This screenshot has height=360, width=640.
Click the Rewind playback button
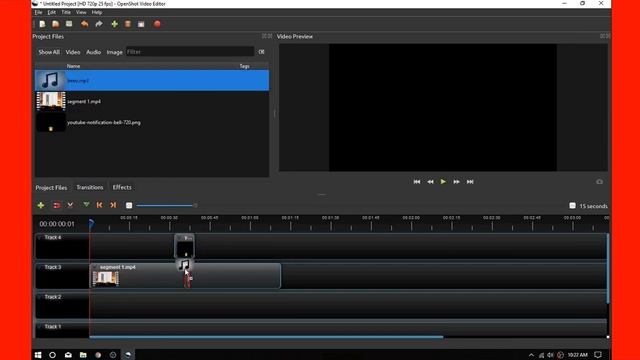[430, 182]
